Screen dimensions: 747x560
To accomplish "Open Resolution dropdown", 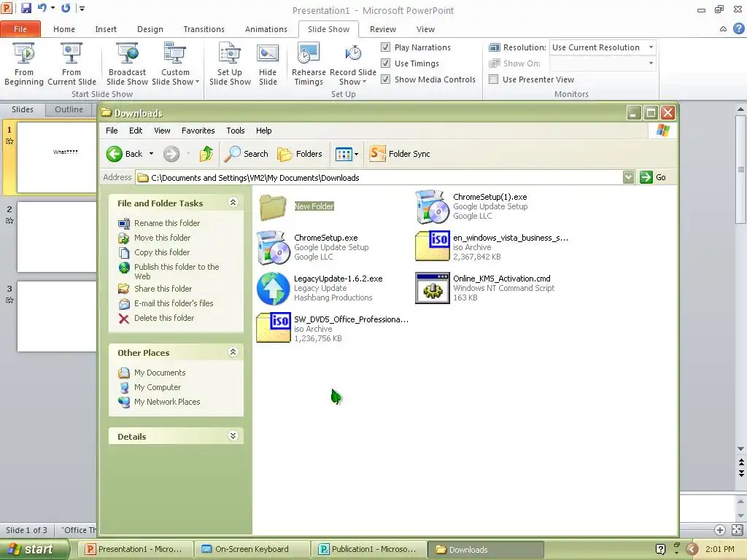I will click(651, 47).
